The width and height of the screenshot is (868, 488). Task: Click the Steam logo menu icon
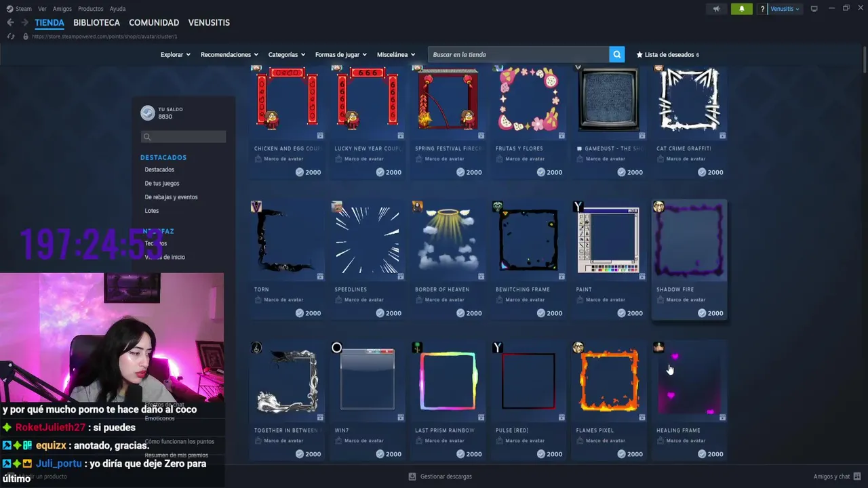9,9
